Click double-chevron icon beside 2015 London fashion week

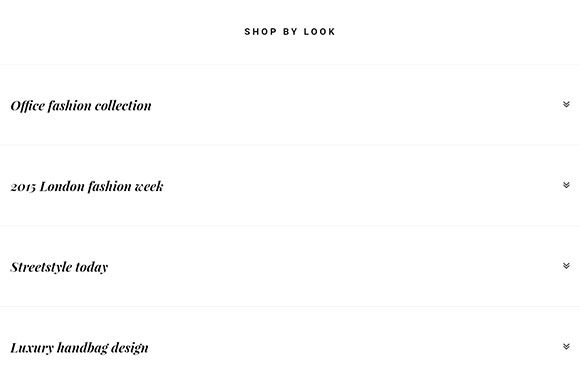566,185
